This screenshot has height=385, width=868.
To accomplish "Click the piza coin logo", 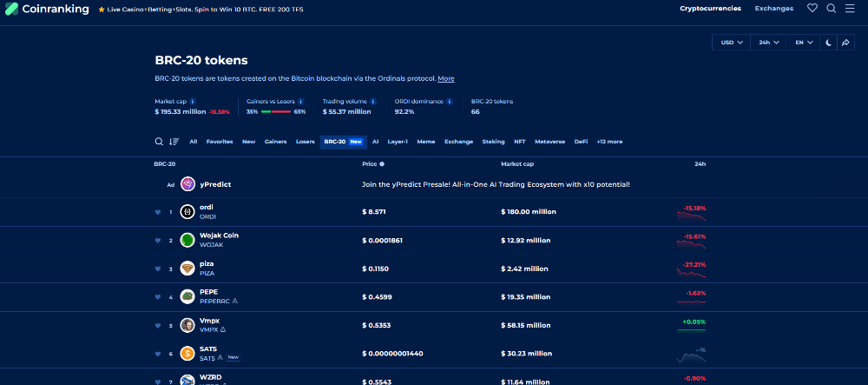I will (x=187, y=269).
